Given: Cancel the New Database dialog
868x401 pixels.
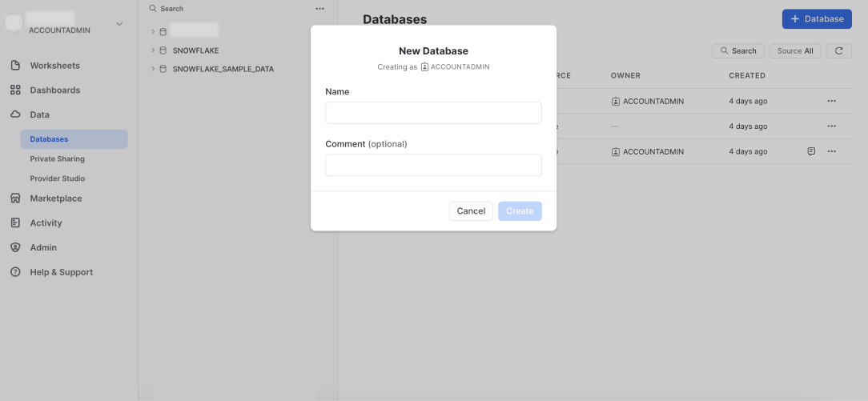Looking at the screenshot, I should point(471,211).
